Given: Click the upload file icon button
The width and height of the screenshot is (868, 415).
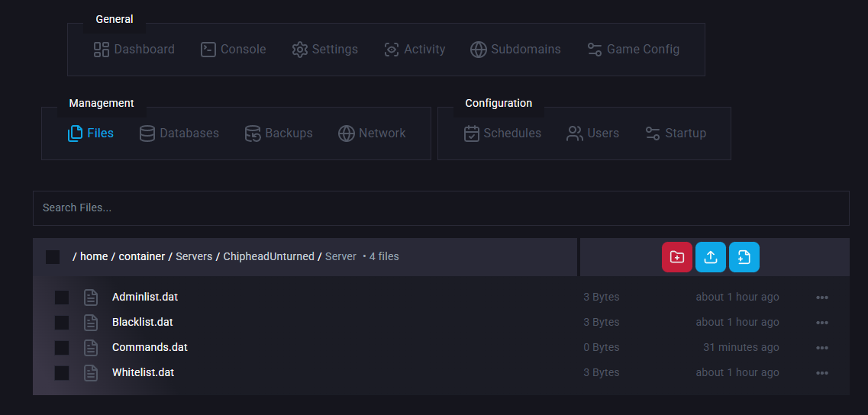Looking at the screenshot, I should [x=711, y=257].
